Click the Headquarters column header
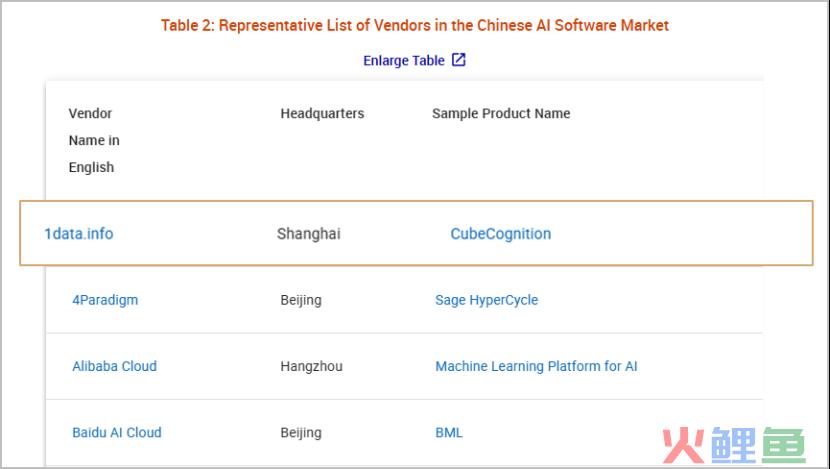 (322, 113)
